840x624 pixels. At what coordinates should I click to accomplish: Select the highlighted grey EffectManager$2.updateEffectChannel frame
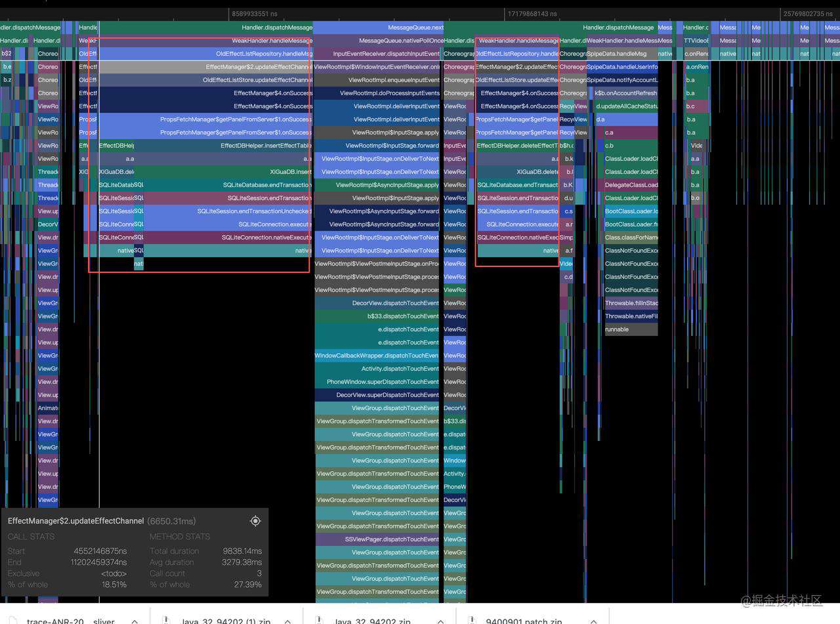(x=205, y=67)
